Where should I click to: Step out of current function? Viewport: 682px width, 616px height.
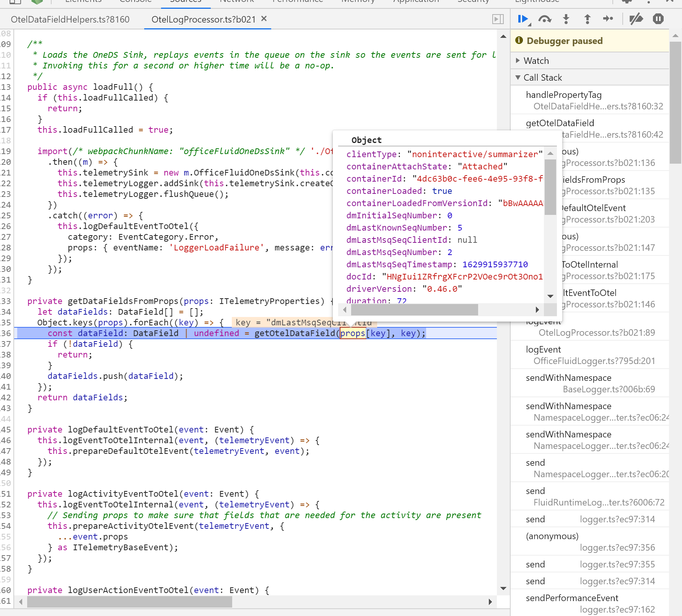587,19
